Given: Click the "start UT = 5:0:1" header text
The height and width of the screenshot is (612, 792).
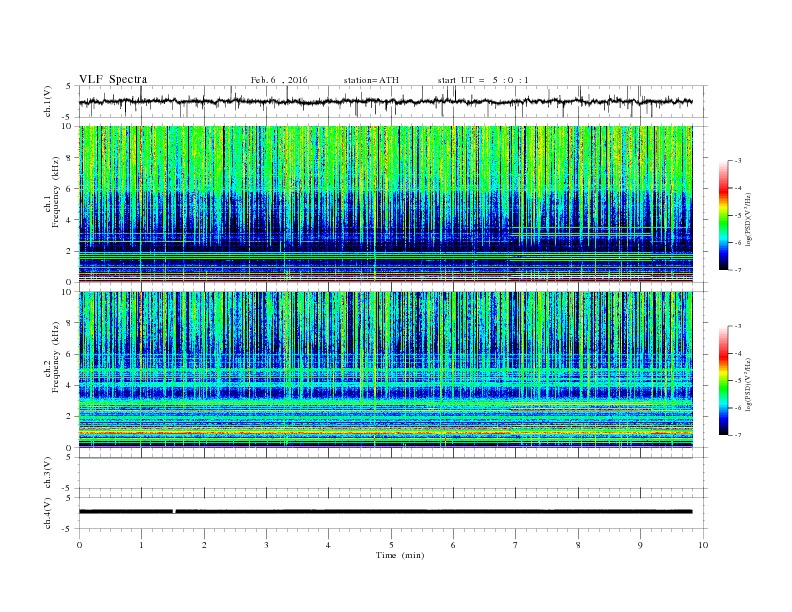Looking at the screenshot, I should pyautogui.click(x=483, y=80).
